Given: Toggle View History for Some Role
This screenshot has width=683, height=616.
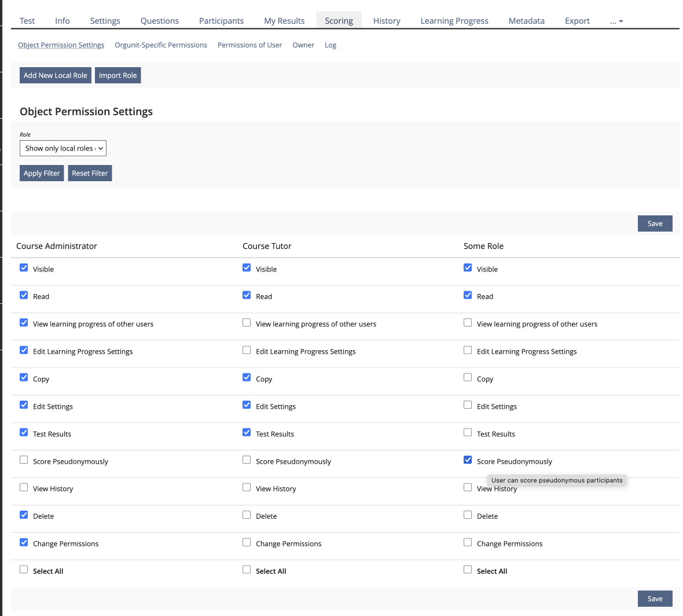Looking at the screenshot, I should (x=468, y=487).
